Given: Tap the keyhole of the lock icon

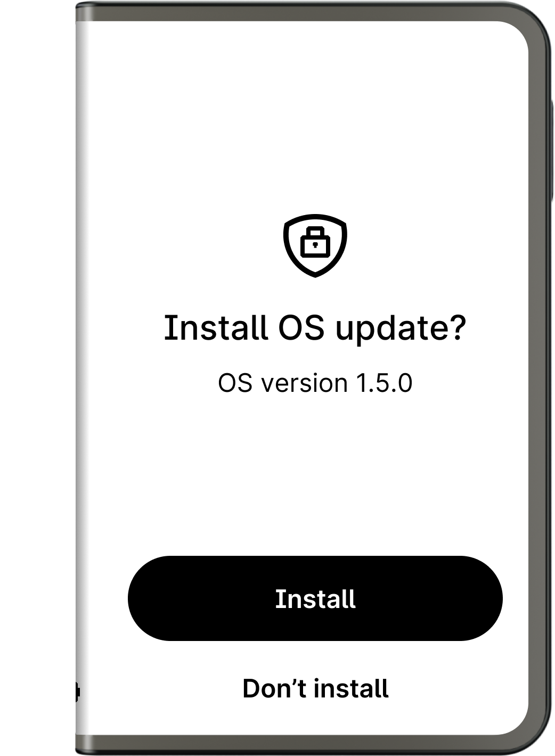Looking at the screenshot, I should coord(315,245).
